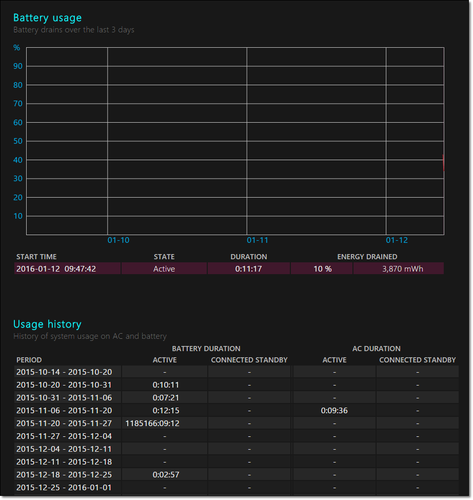This screenshot has height=500, width=473.
Task: Select period 2015-11-27 - 2015-12-04 row
Action: [x=236, y=436]
